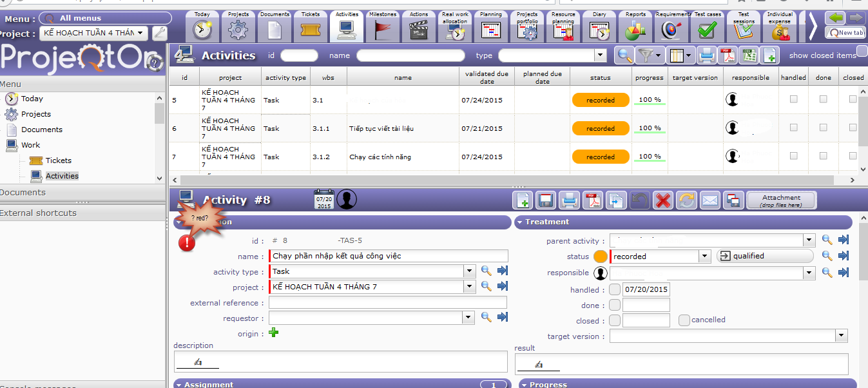Check the cancelled checkbox
The width and height of the screenshot is (868, 388).
click(684, 320)
